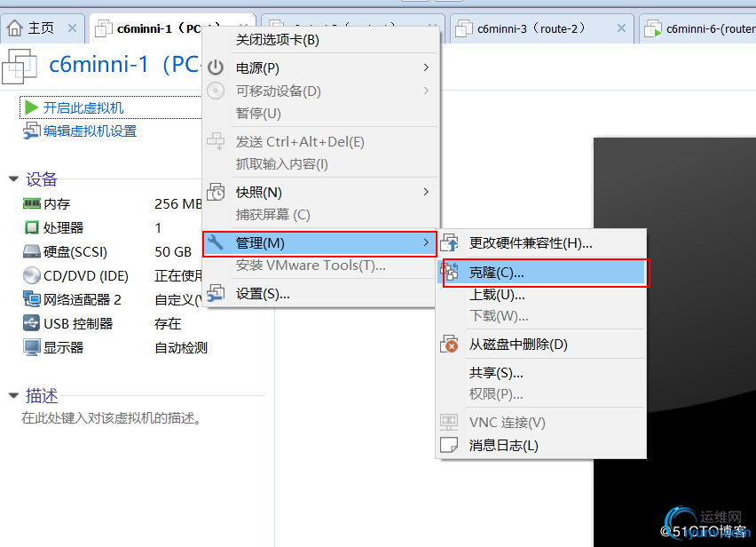Choose 从磁盘中删除(D) option
The image size is (756, 547).
click(541, 345)
